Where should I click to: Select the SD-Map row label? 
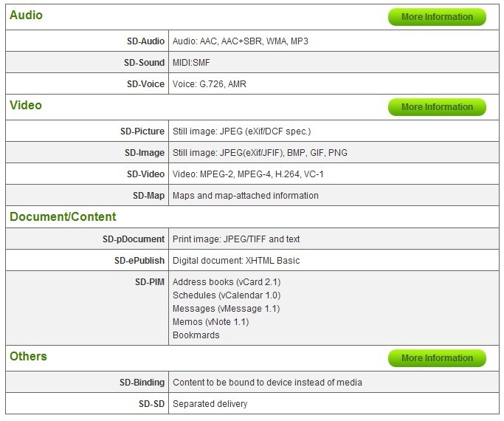click(x=148, y=196)
